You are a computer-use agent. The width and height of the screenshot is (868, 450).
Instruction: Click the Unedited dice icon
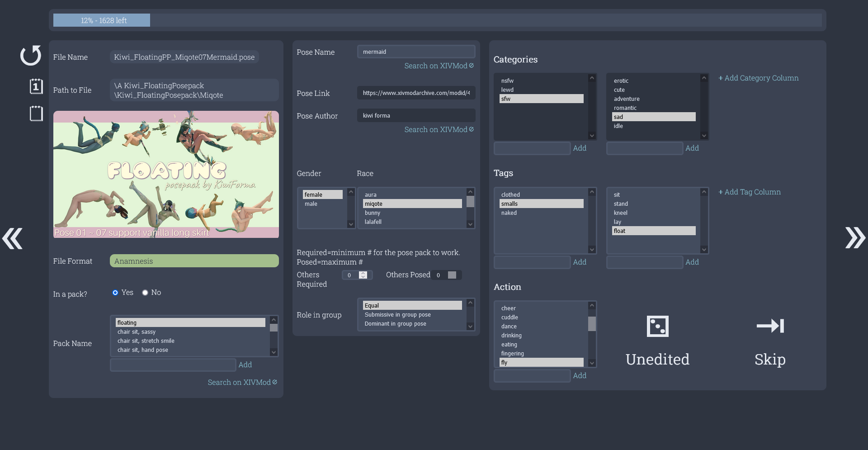pyautogui.click(x=657, y=326)
